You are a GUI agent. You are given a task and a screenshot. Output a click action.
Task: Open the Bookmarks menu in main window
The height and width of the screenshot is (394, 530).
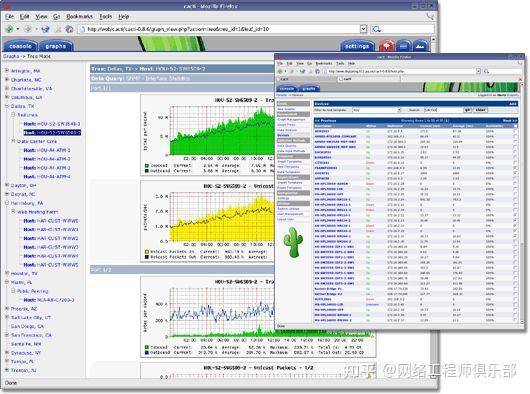(79, 16)
